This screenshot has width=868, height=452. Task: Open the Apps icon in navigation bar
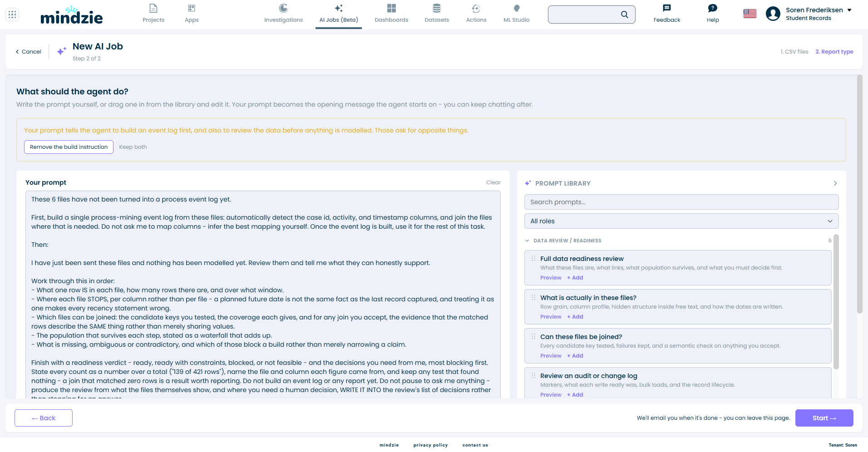[x=192, y=8]
